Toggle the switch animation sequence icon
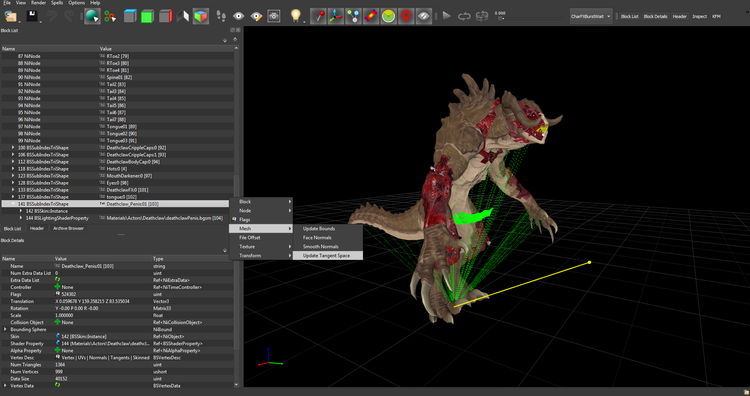 pyautogui.click(x=482, y=16)
